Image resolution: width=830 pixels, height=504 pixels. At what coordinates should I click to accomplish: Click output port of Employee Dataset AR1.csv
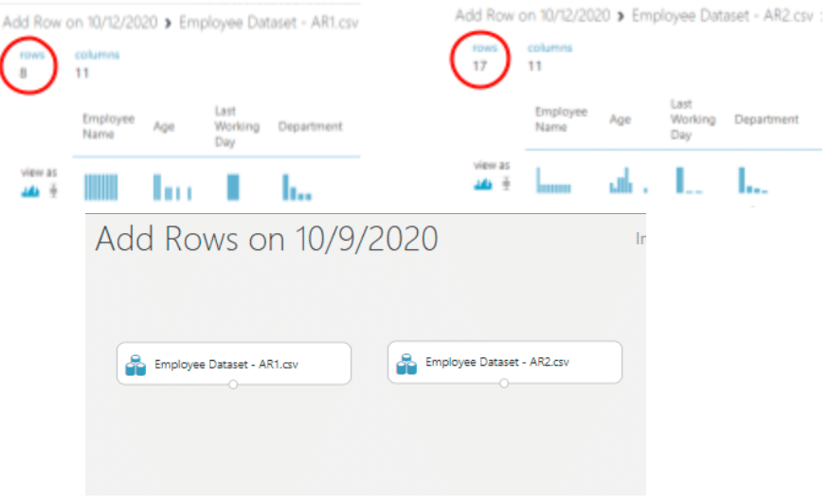point(233,385)
